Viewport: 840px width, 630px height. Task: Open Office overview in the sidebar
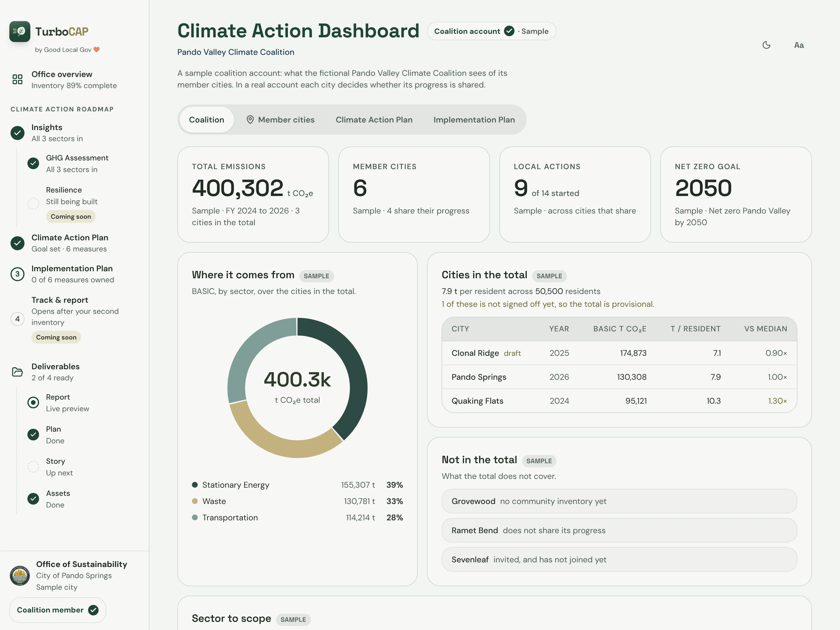[74, 80]
